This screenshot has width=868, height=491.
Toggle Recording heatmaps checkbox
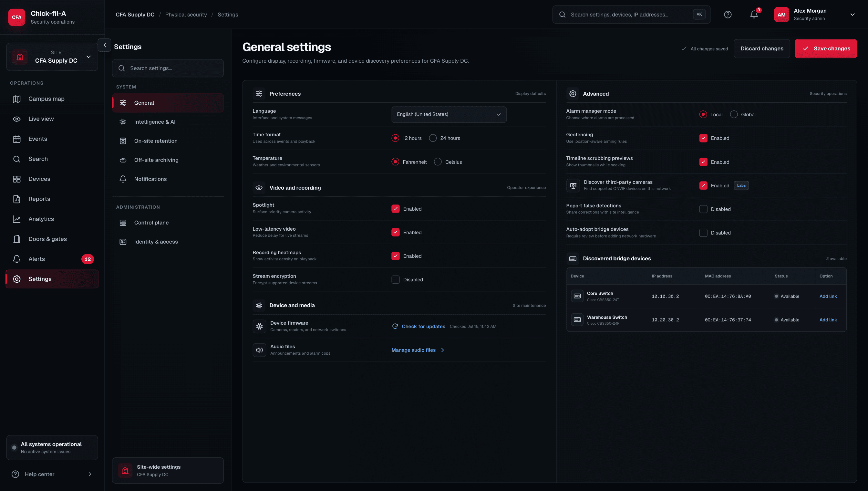pos(395,256)
